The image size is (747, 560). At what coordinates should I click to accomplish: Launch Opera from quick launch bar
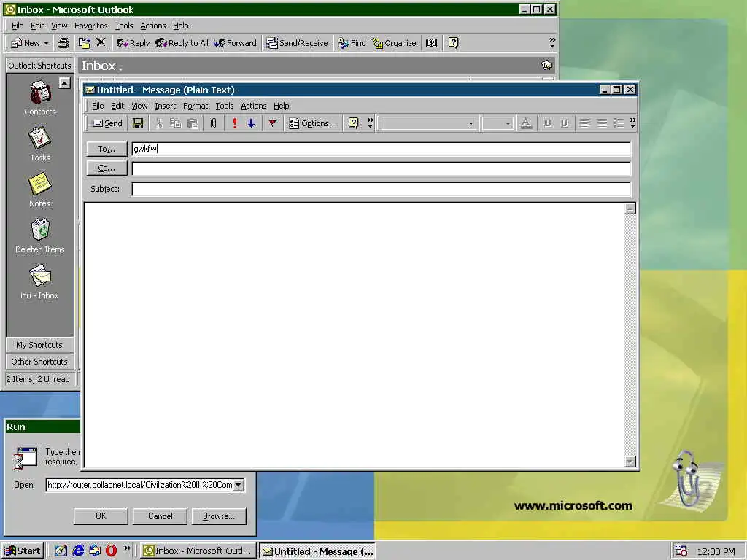111,551
